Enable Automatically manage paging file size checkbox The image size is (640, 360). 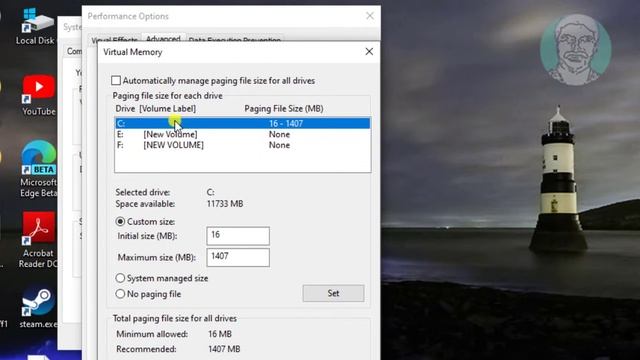point(116,80)
